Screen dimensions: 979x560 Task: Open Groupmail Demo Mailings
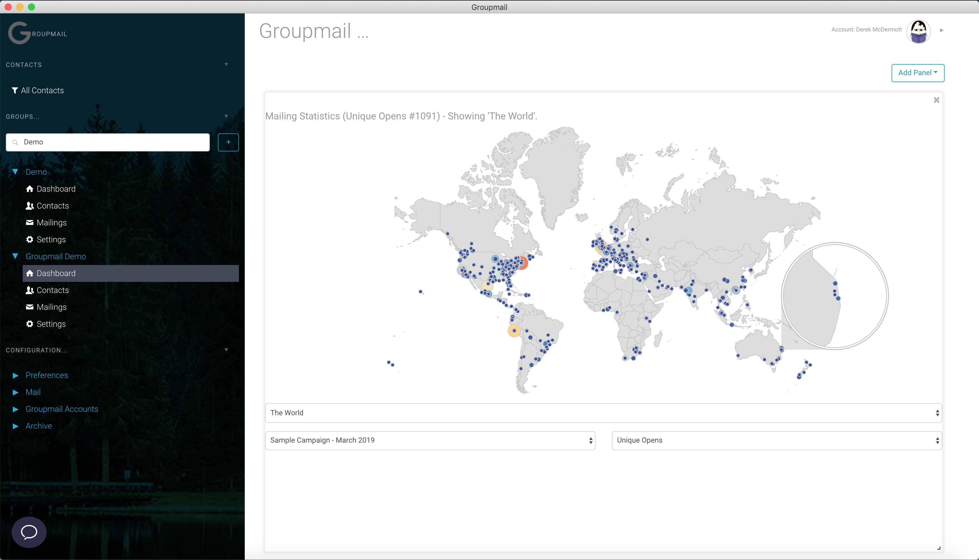click(52, 307)
